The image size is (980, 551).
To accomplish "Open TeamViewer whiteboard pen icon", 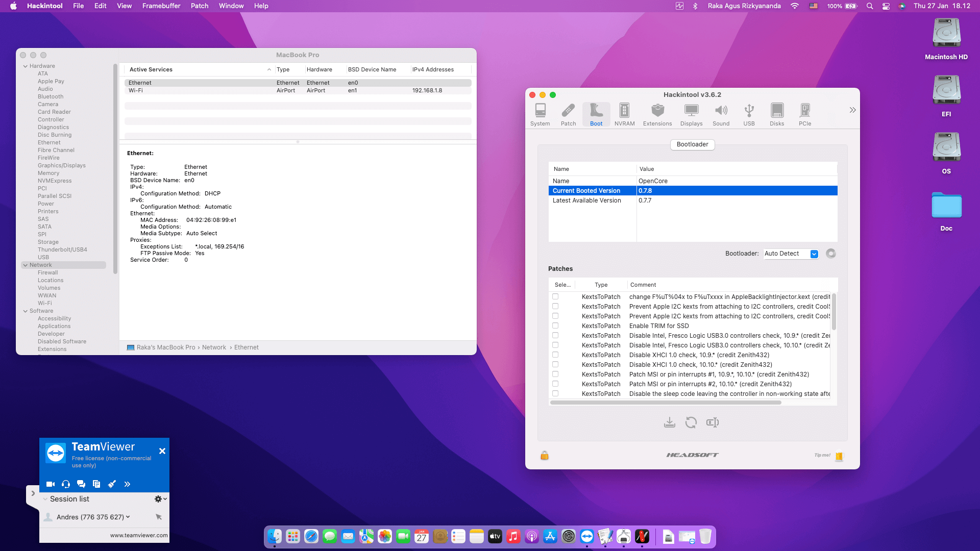I will click(112, 484).
